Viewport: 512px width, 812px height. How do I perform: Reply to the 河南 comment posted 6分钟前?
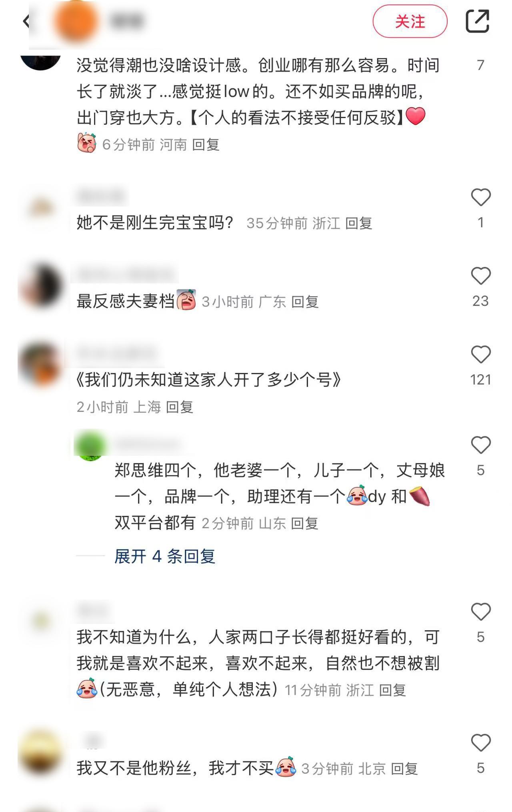click(206, 144)
